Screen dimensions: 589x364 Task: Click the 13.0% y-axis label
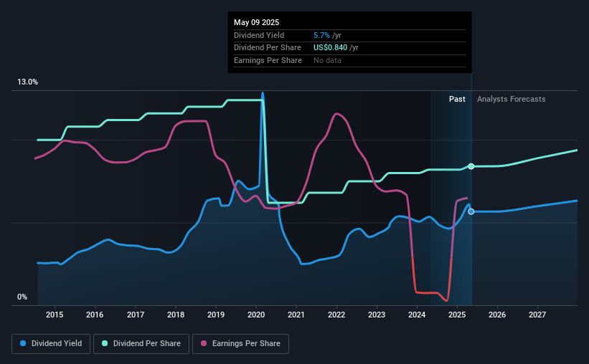tap(27, 82)
